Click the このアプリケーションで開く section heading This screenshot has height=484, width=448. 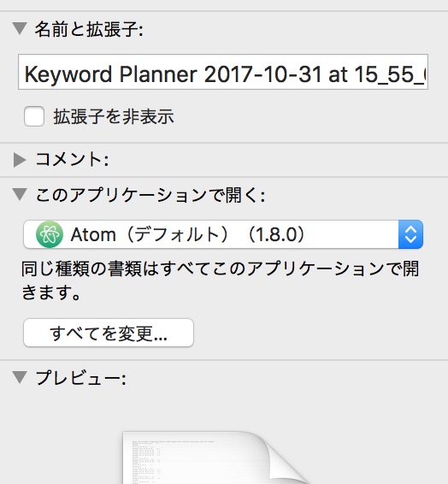coord(150,195)
